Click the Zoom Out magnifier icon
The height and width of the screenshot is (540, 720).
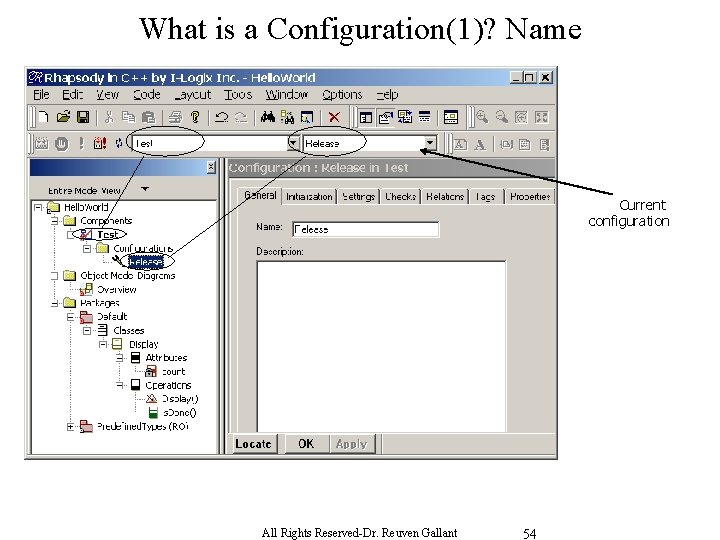point(501,118)
